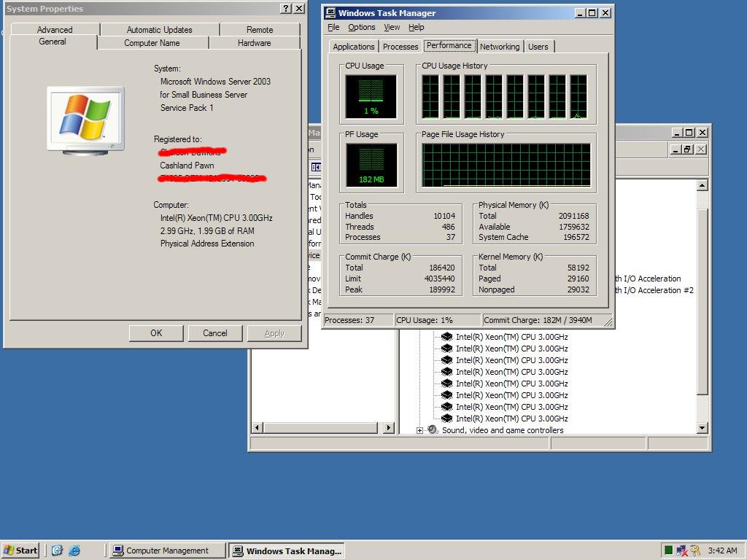Click the console tree horizontal scrollbar thumb

click(x=321, y=427)
